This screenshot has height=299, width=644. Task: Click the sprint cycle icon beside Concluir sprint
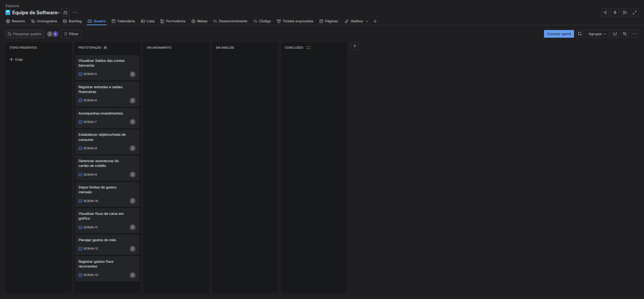click(580, 34)
